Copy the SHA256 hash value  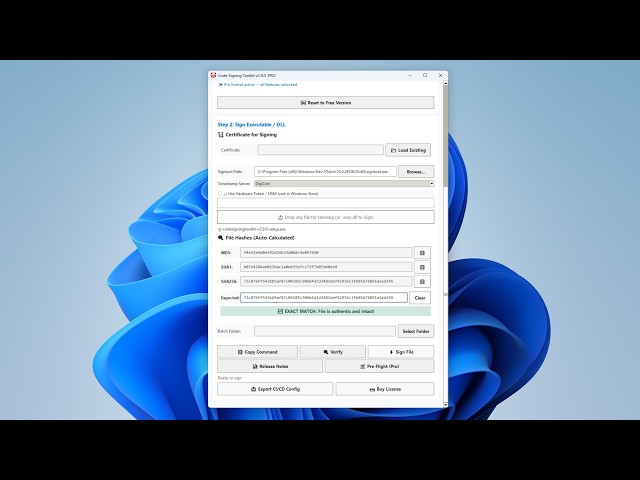[422, 281]
